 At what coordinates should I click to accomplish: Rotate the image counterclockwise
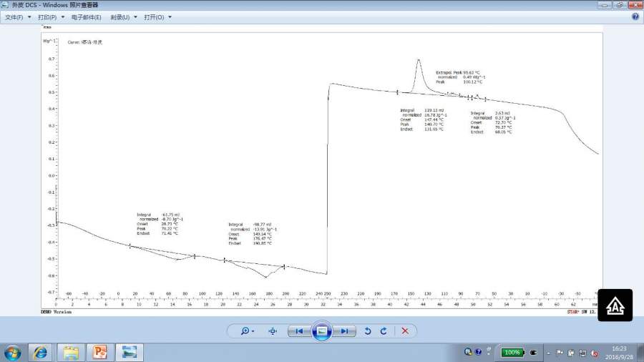coord(368,331)
